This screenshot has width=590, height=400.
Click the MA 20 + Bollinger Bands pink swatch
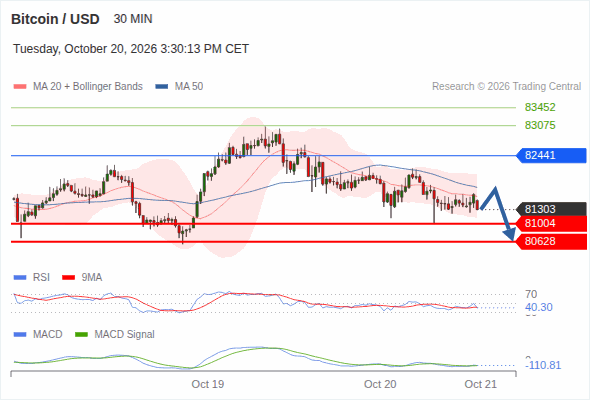pyautogui.click(x=20, y=87)
